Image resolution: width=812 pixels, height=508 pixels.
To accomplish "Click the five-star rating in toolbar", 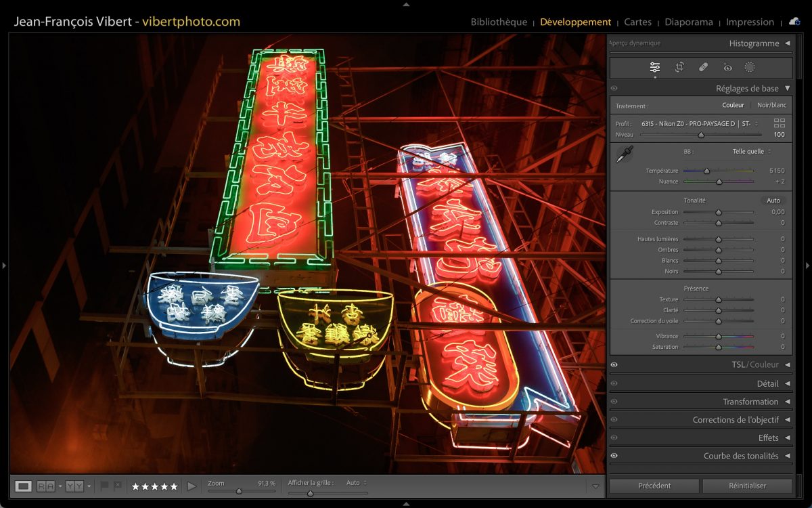I will (x=154, y=486).
